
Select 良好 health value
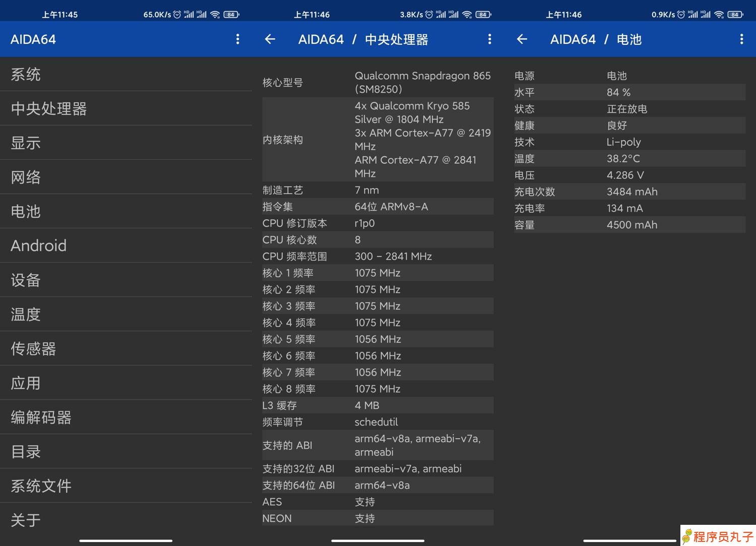(x=617, y=126)
